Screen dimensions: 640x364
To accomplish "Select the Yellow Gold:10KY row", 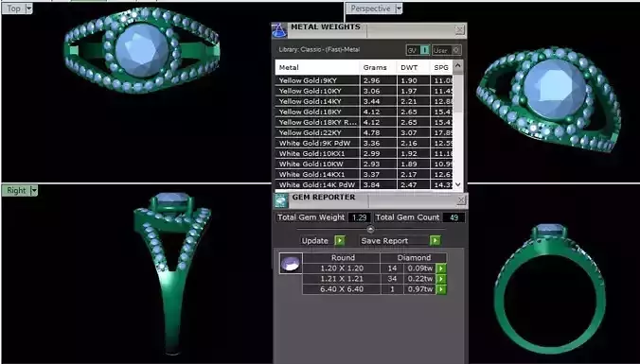I will (x=364, y=91).
